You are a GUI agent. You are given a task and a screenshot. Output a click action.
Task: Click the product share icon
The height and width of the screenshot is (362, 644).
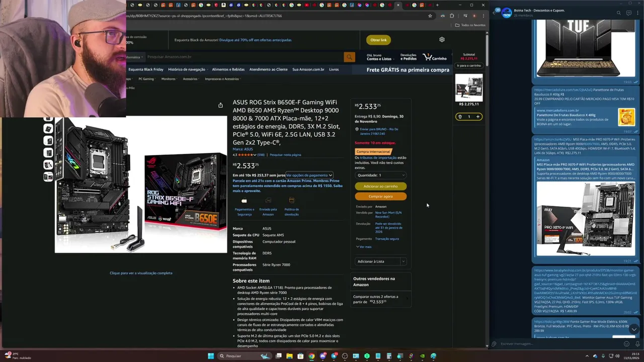[220, 105]
